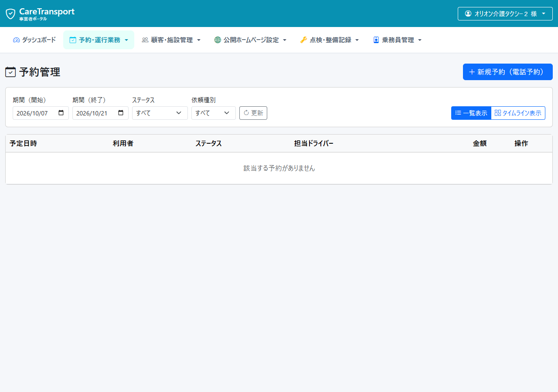Open date picker for 期間（開始）
Screen dimensions: 558x392
tap(61, 113)
